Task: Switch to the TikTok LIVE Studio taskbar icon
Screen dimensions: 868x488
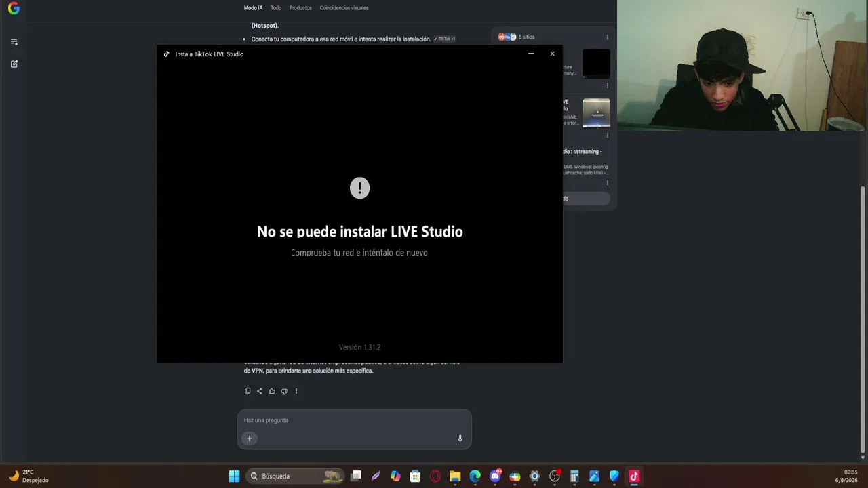Action: [x=634, y=476]
